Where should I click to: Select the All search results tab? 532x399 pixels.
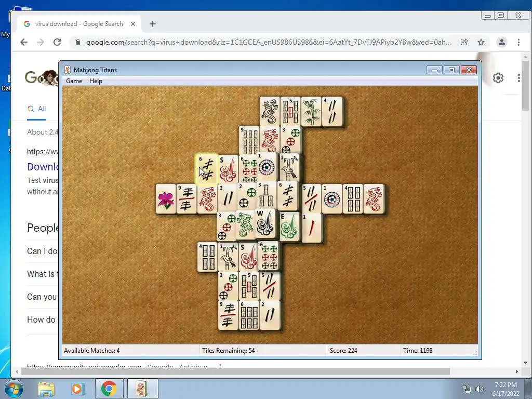37,109
